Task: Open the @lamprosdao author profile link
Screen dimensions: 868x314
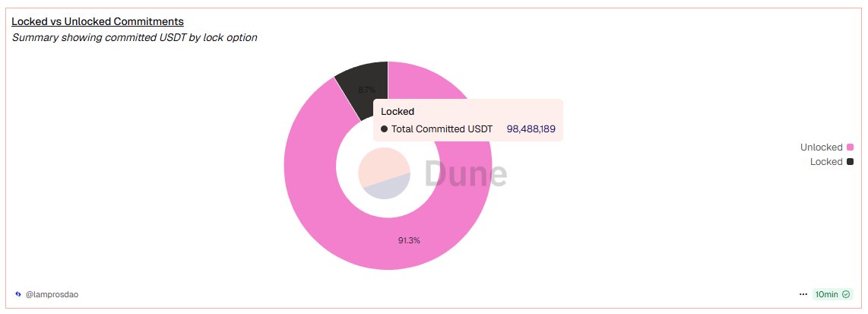Action: [x=49, y=293]
